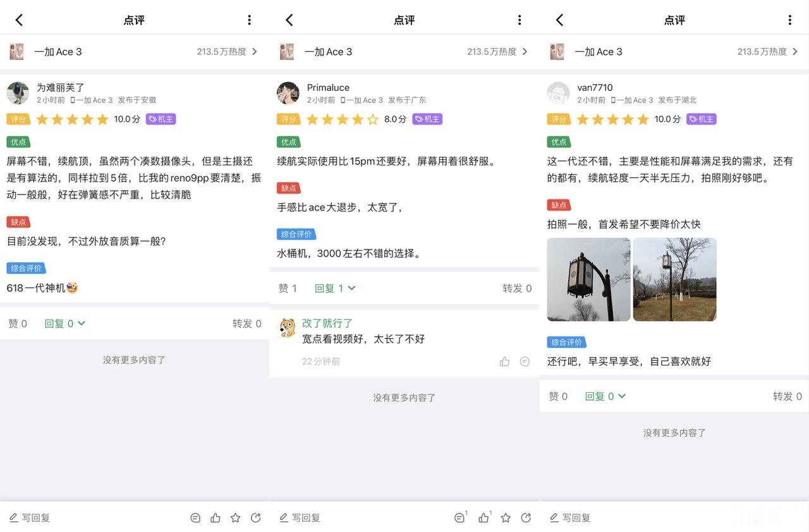Tap star favorite icon in 为难丽芙了 screen's bottom bar
The width and height of the screenshot is (809, 532).
coord(236,518)
